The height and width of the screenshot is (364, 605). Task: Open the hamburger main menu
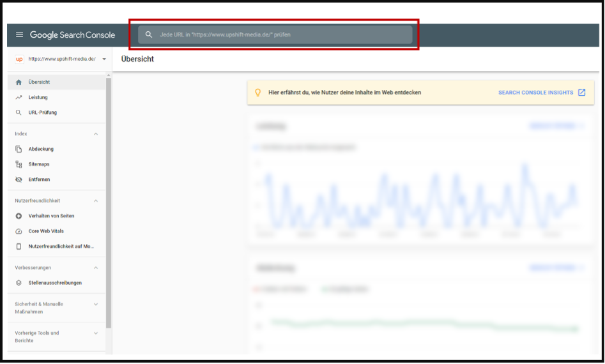(19, 35)
